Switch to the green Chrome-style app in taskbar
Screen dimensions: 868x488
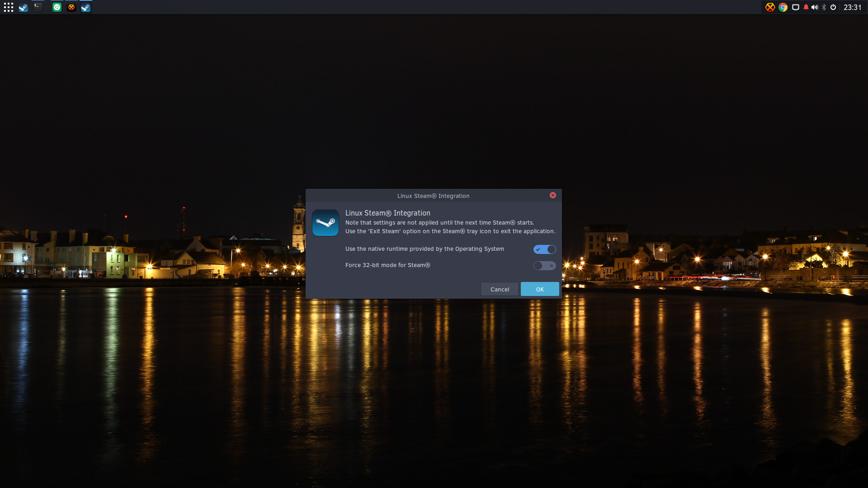pyautogui.click(x=57, y=7)
